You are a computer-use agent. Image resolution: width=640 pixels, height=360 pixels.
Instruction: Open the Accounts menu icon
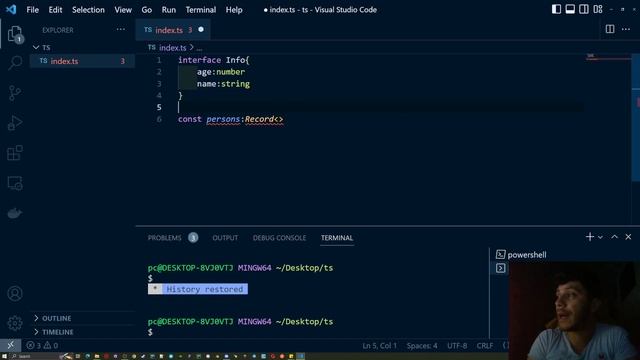15,293
